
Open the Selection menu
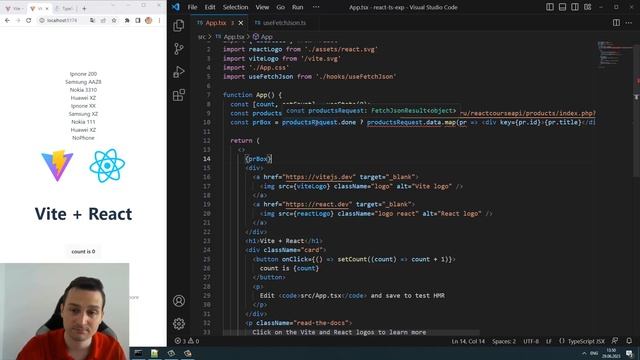[x=235, y=7]
